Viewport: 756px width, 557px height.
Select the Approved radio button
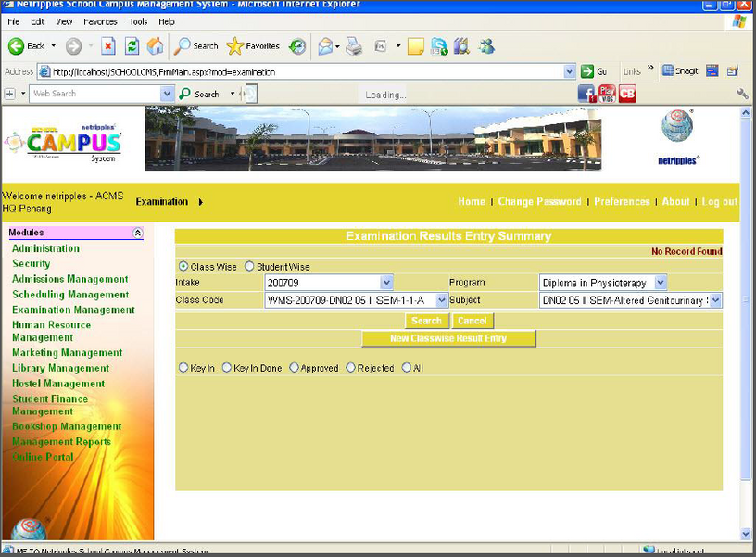tap(294, 368)
